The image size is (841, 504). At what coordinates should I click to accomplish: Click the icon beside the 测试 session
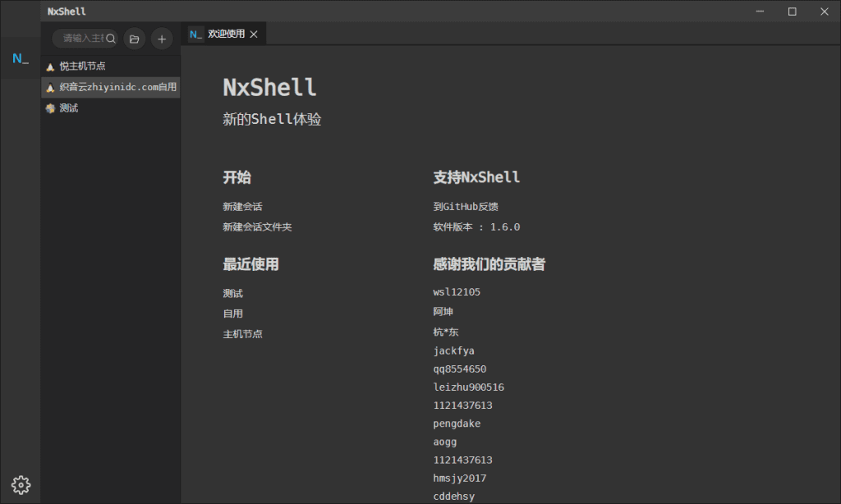click(x=50, y=108)
